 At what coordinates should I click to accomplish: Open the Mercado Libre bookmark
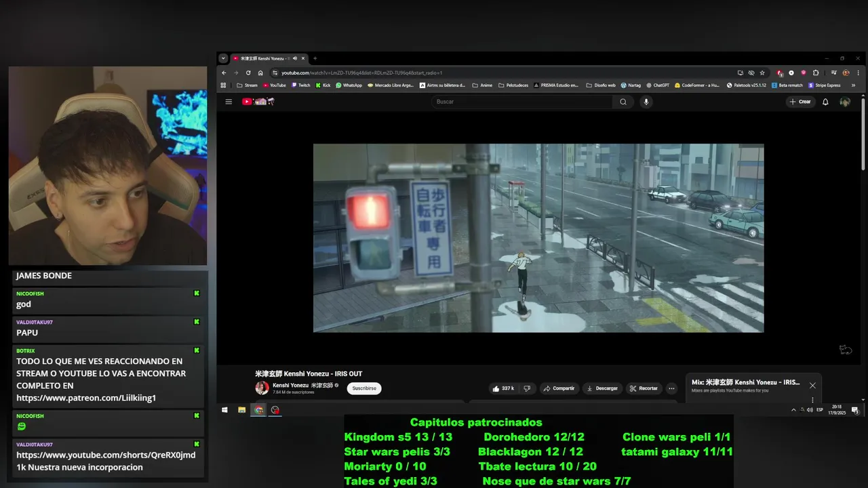tap(390, 85)
